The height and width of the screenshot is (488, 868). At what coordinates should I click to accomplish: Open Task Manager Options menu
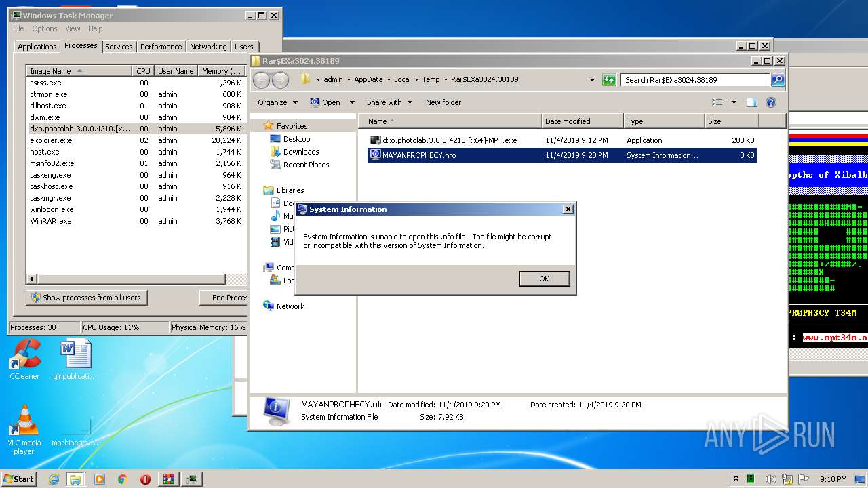point(45,28)
